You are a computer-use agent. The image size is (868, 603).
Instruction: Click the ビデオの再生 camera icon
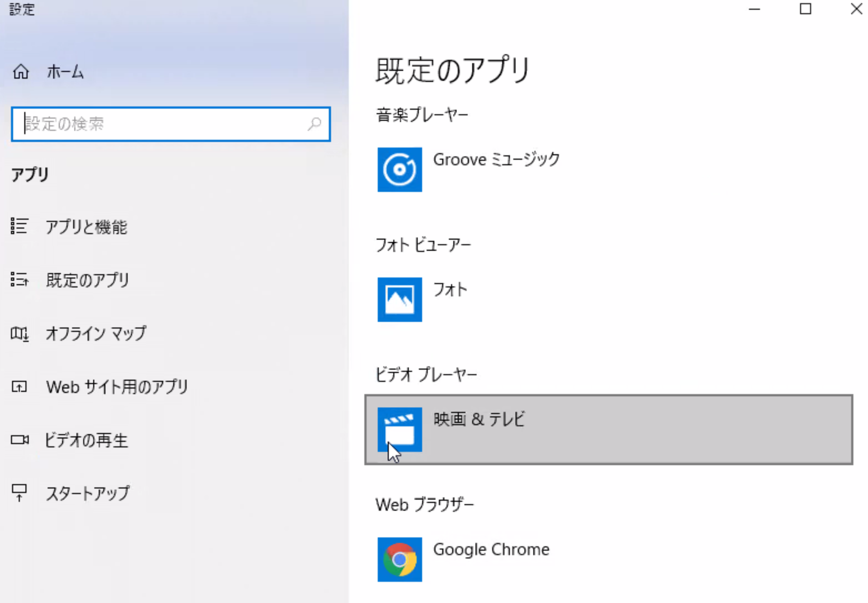click(19, 440)
